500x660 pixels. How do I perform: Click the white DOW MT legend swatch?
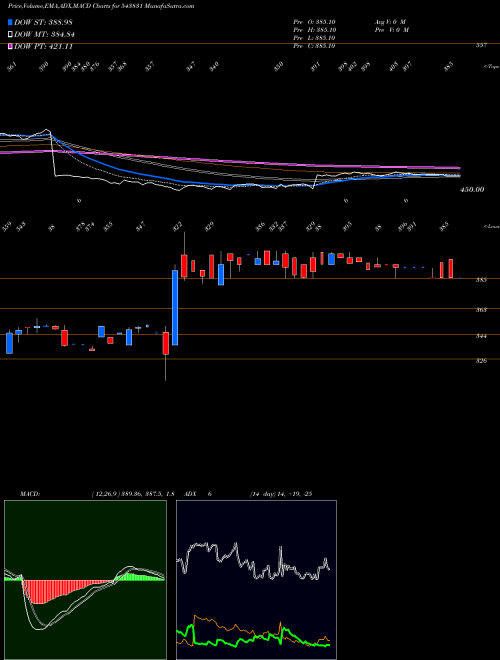[11, 34]
